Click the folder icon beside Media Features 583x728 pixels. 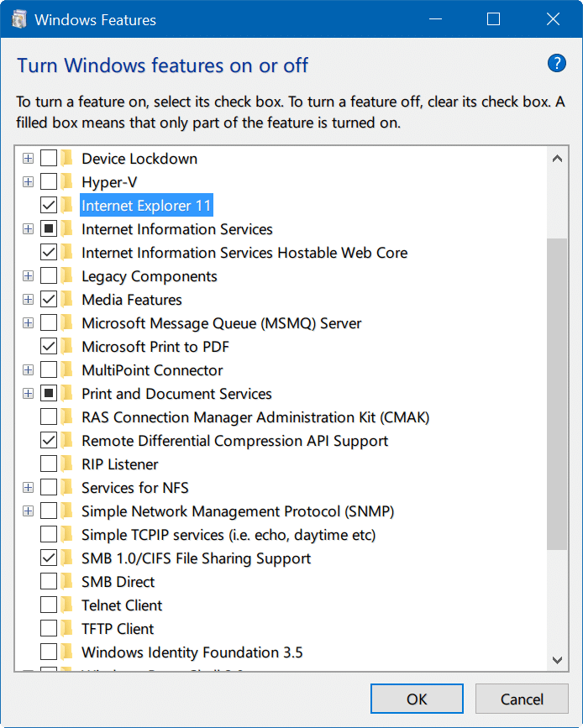click(67, 300)
